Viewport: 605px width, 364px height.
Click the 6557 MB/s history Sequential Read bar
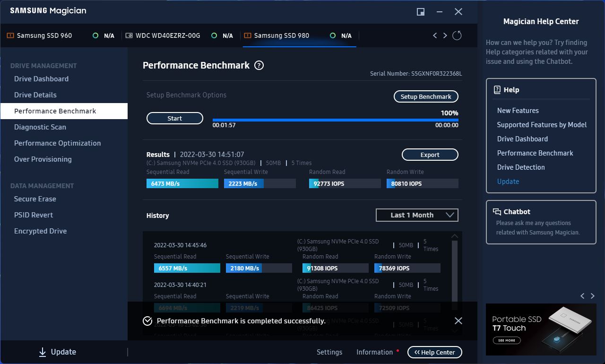187,268
